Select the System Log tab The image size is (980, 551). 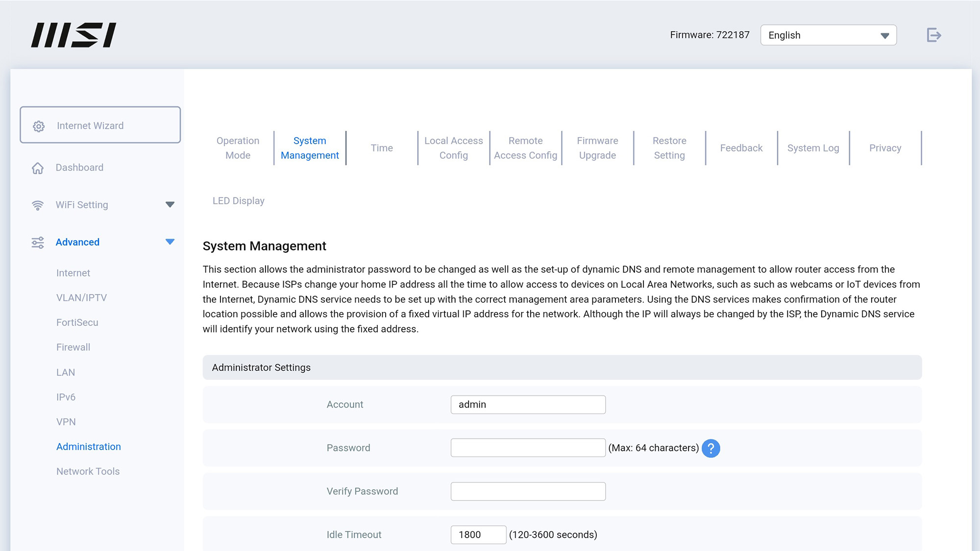coord(813,148)
